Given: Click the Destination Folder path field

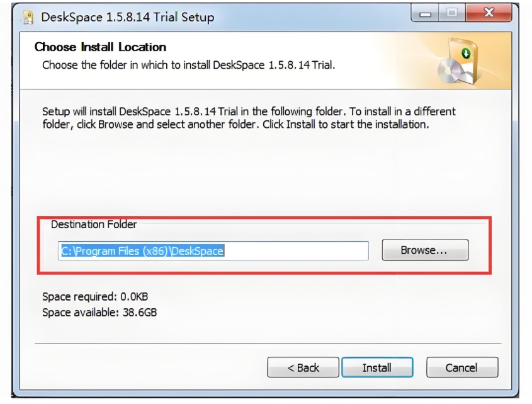Looking at the screenshot, I should coord(213,251).
